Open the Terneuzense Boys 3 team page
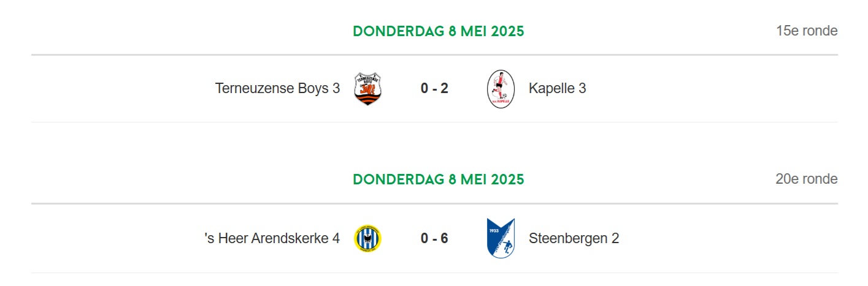Image resolution: width=868 pixels, height=286 pixels. click(x=277, y=88)
